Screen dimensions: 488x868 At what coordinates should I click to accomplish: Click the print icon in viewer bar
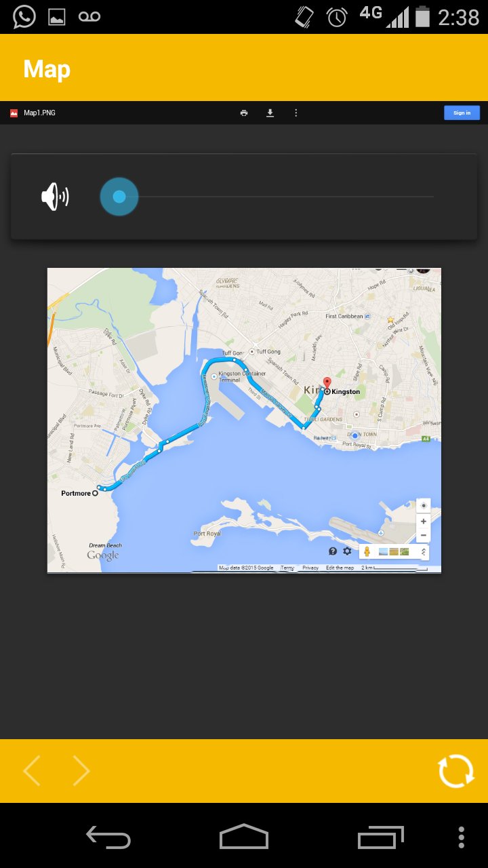[x=244, y=113]
